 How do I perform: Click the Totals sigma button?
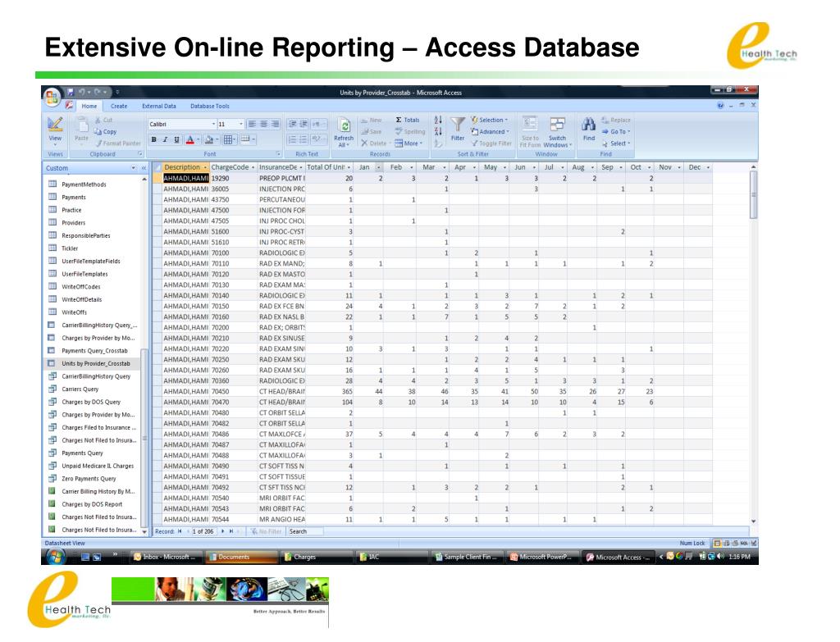click(x=408, y=120)
